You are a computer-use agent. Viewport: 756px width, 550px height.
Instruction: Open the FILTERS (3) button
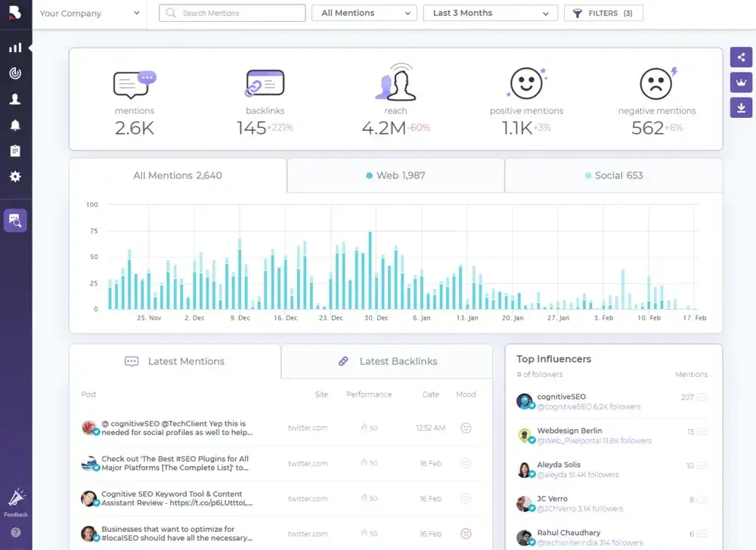pyautogui.click(x=603, y=13)
